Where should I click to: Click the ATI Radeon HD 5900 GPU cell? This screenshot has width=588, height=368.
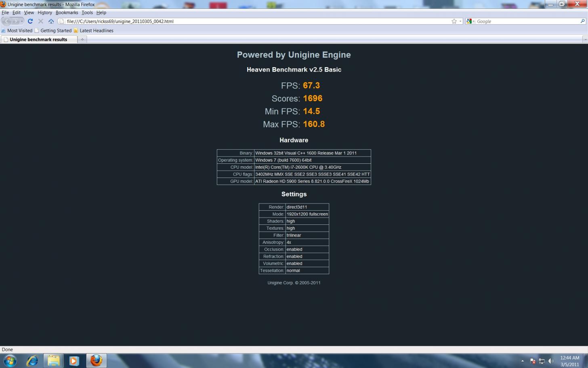coord(312,181)
